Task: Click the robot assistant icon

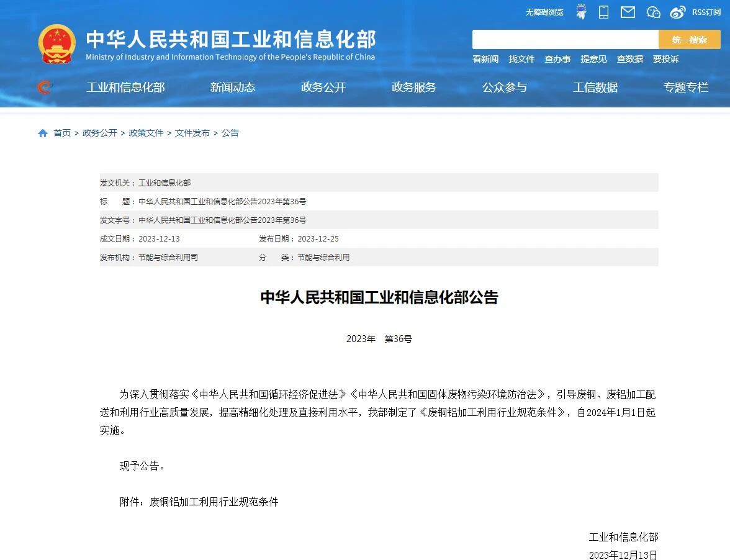Action: [x=581, y=12]
